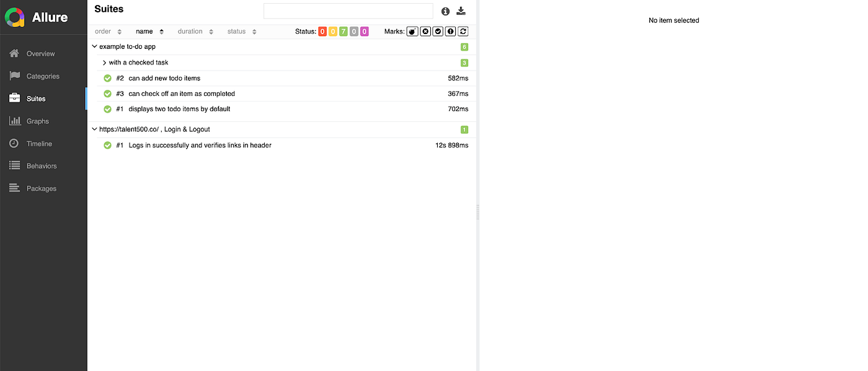Toggle the flaky bomb mark filter
The width and height of the screenshot is (868, 371).
click(x=412, y=32)
